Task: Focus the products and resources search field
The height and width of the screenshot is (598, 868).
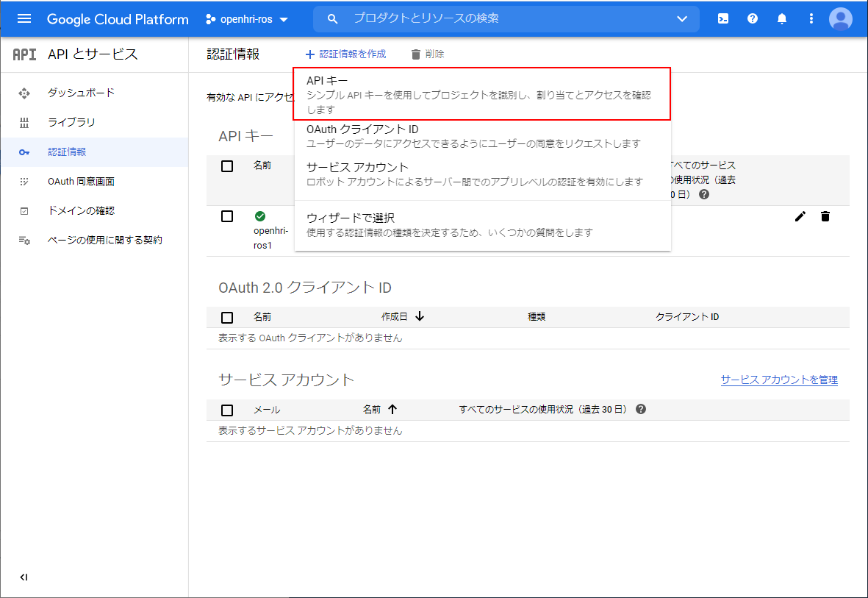Action: 506,19
